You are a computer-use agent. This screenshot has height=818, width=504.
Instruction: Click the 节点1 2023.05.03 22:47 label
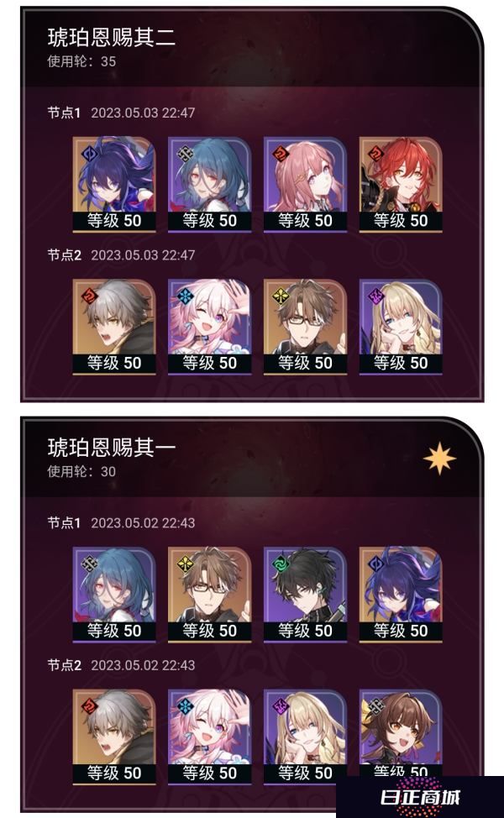[x=121, y=113]
